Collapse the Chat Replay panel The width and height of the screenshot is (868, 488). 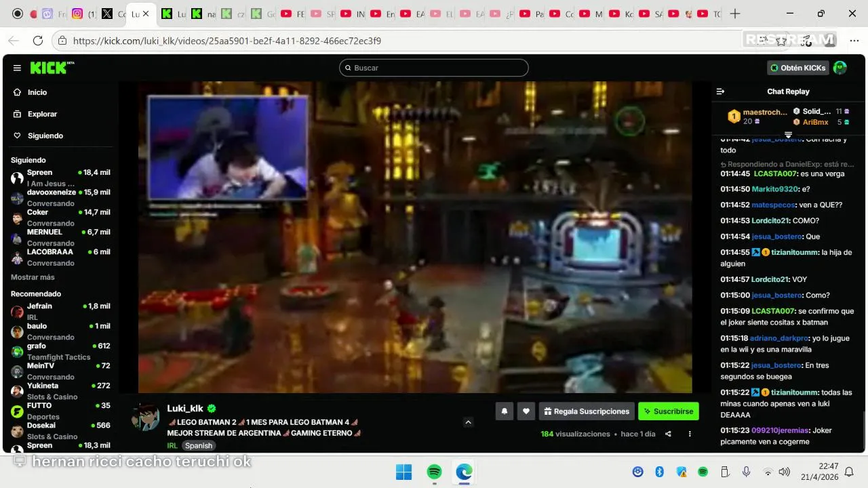(721, 91)
